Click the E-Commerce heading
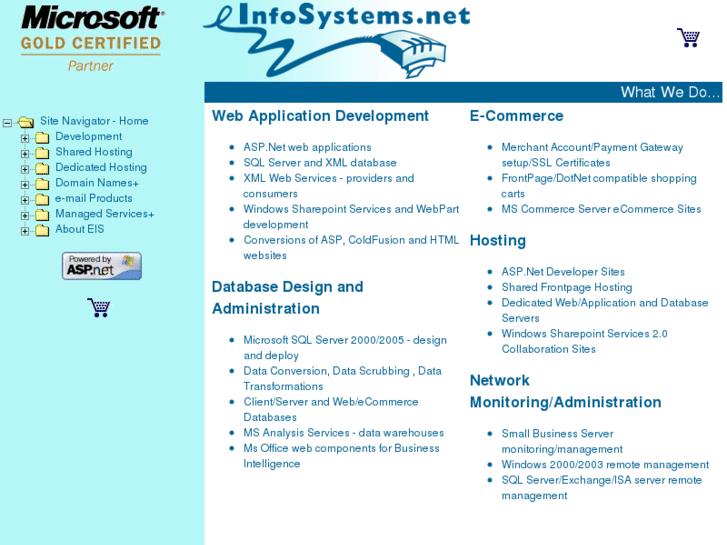The image size is (727, 545). [517, 116]
